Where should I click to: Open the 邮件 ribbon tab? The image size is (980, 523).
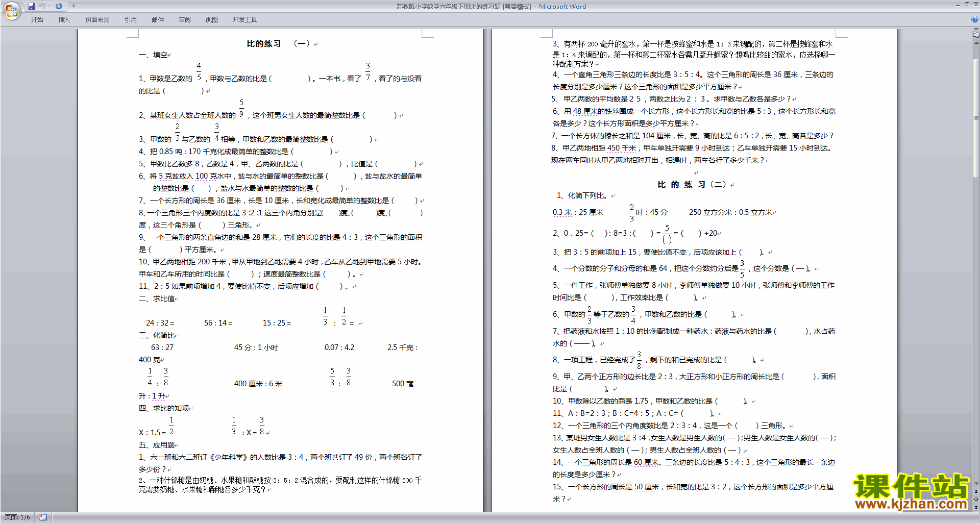point(158,20)
